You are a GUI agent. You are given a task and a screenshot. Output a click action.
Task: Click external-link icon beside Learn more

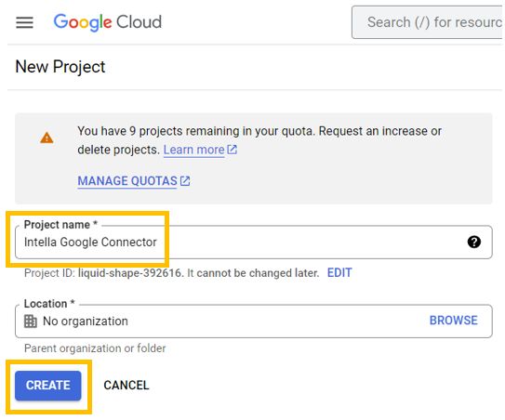point(233,150)
